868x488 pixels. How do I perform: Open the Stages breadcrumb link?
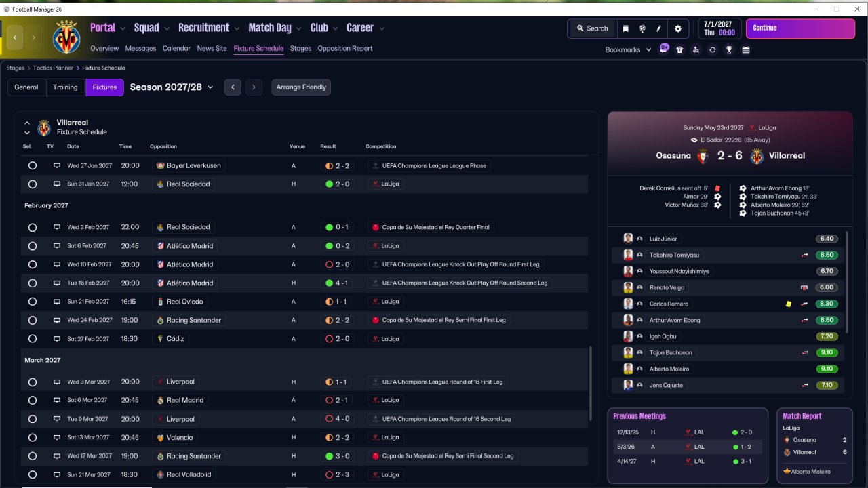15,68
